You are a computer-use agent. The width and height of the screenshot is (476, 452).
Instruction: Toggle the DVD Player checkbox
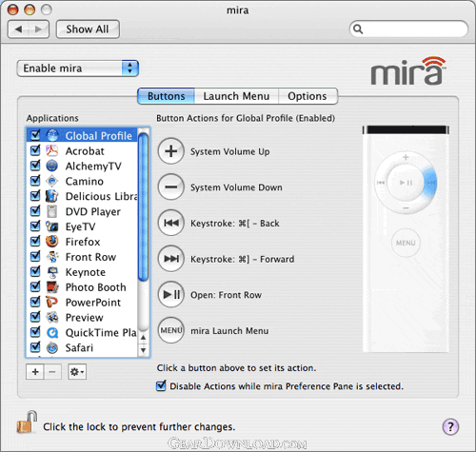click(x=35, y=211)
